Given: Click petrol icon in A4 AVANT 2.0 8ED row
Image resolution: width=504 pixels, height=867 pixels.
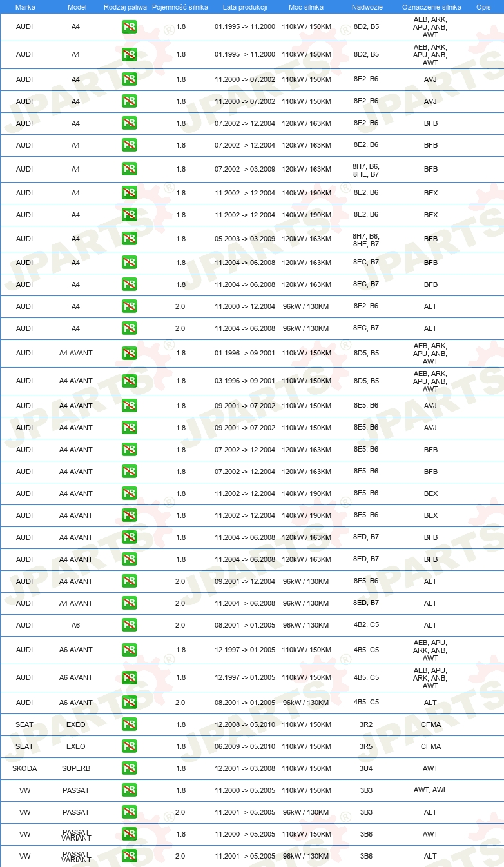Looking at the screenshot, I should 129,603.
